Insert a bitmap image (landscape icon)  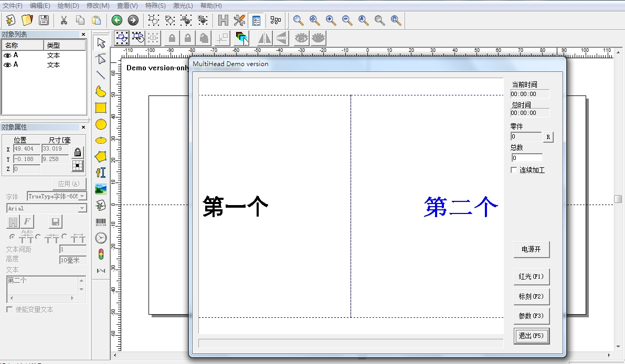click(101, 189)
